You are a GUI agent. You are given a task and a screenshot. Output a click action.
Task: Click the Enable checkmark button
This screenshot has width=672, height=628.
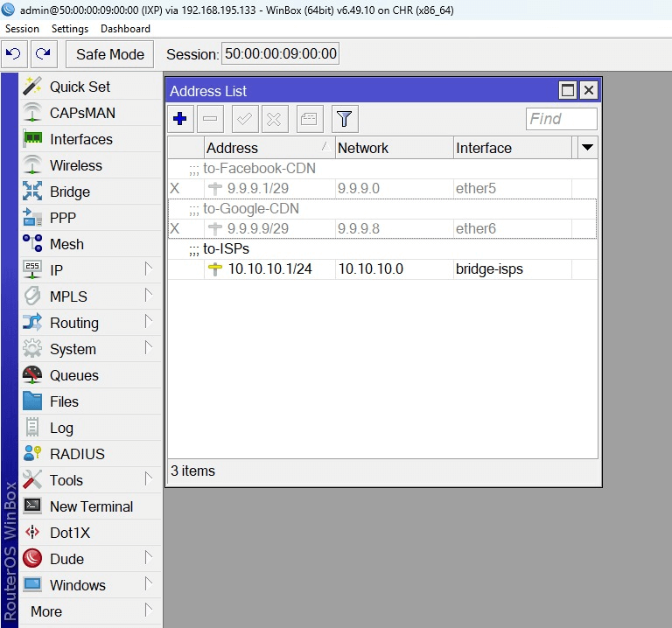pos(244,119)
